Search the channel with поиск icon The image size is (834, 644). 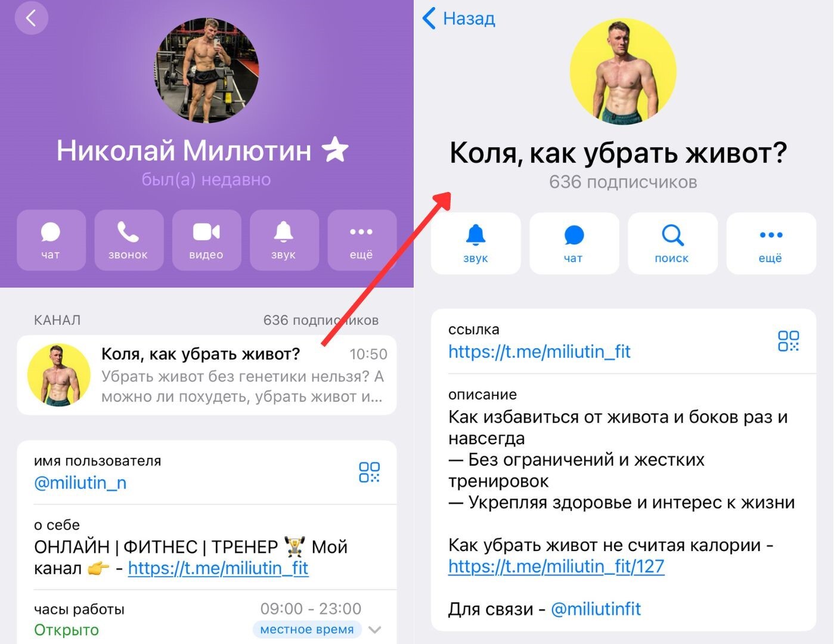coord(672,243)
